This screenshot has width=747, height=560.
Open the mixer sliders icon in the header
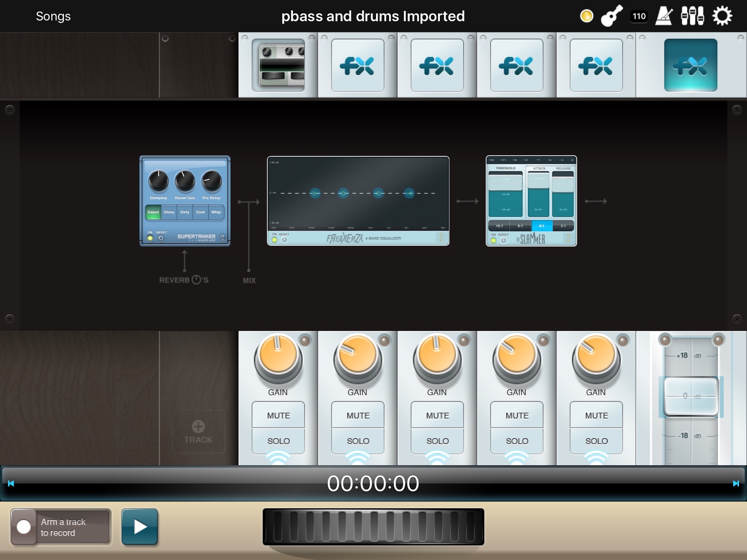point(692,16)
